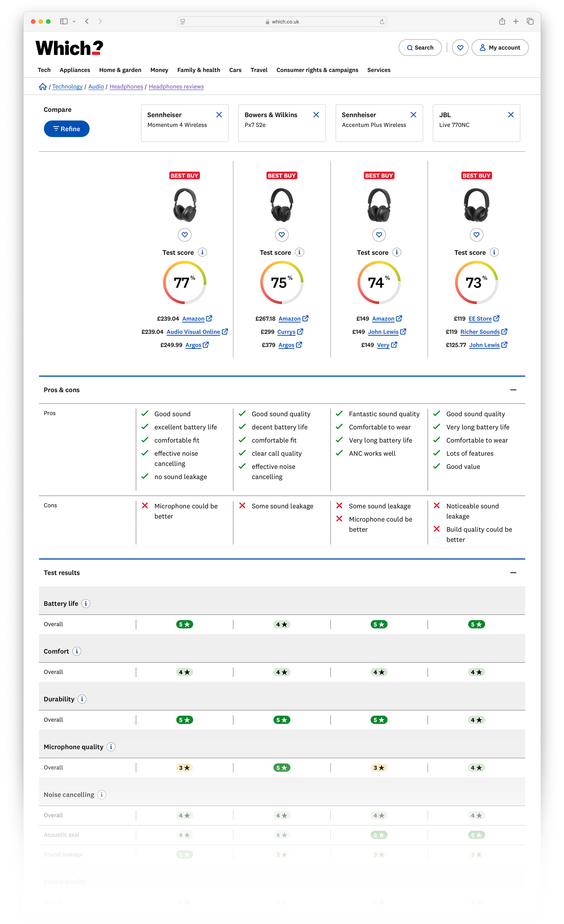
Task: Open My account
Action: click(500, 48)
